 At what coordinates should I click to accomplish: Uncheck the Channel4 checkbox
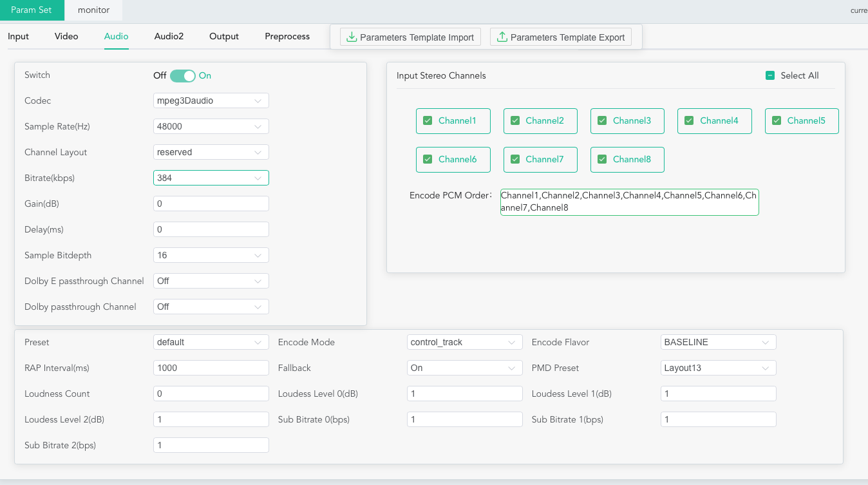[689, 120]
